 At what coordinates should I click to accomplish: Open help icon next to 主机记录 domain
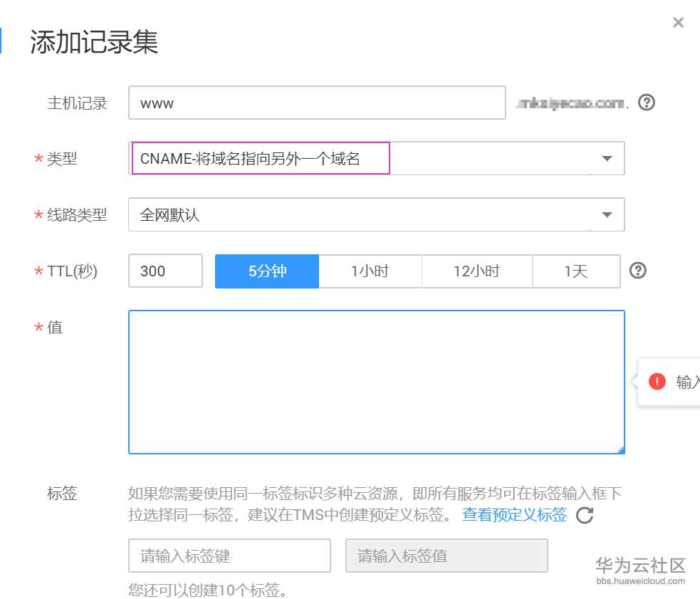(646, 103)
